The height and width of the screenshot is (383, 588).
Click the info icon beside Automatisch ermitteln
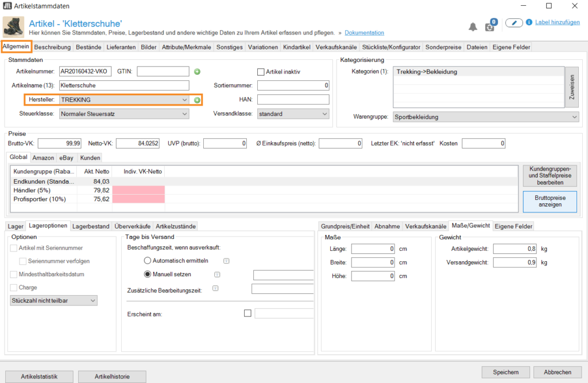[226, 261]
